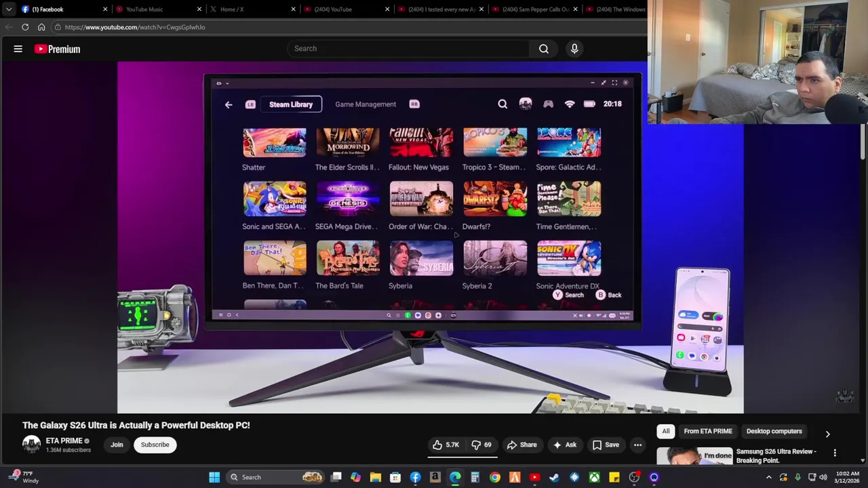Switch to the Home / X tab
Viewport: 868px width, 488px height.
pyautogui.click(x=252, y=9)
